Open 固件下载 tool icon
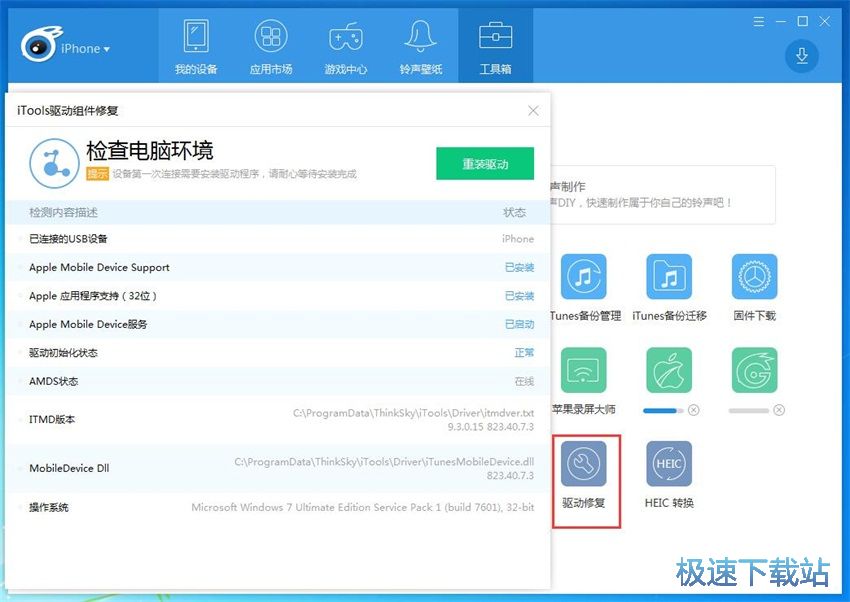The height and width of the screenshot is (602, 850). (754, 277)
